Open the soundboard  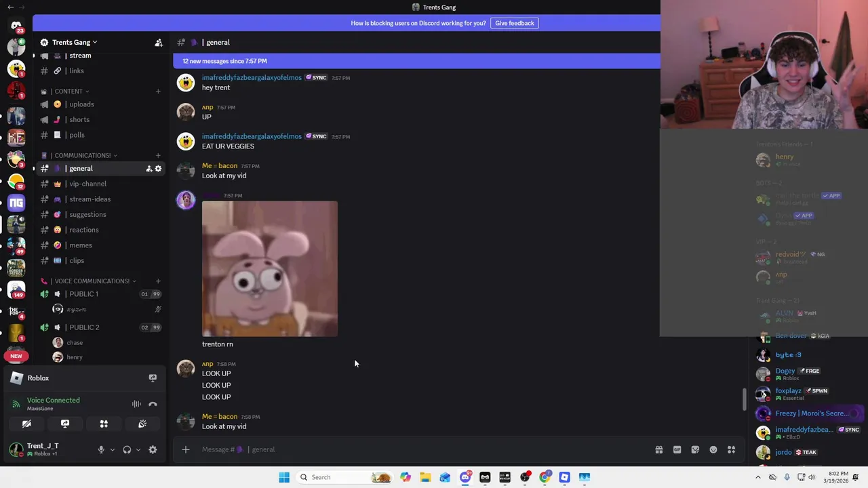click(142, 424)
